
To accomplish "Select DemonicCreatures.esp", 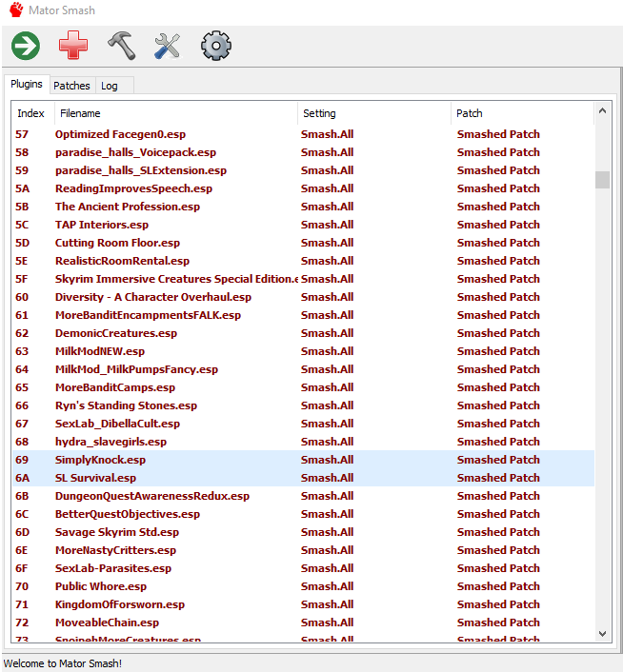I will 303,333.
